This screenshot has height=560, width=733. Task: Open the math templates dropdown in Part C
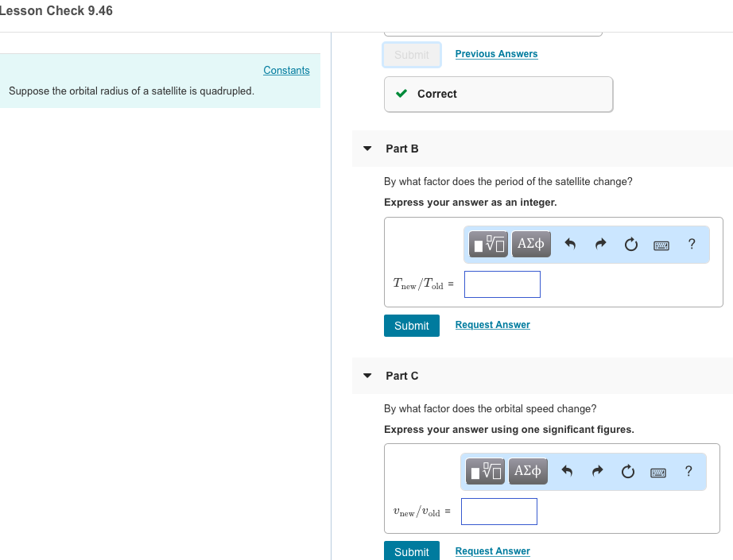click(484, 471)
